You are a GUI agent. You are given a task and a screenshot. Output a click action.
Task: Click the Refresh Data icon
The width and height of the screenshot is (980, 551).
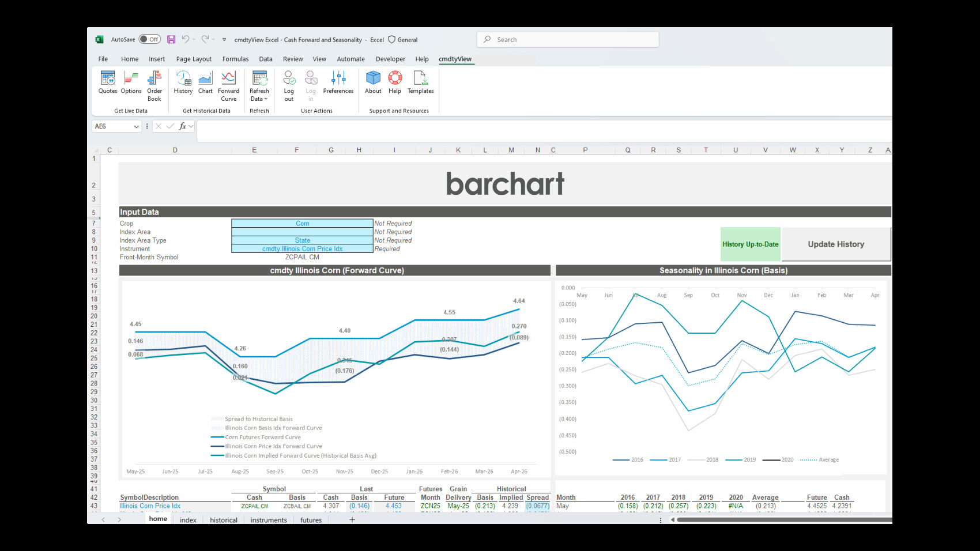pos(259,78)
